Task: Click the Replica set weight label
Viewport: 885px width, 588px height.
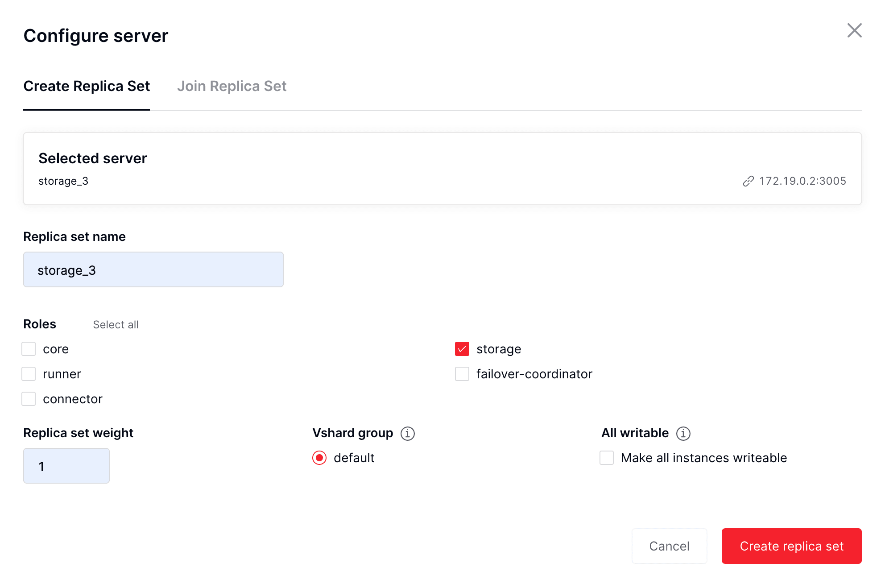Action: coord(79,433)
